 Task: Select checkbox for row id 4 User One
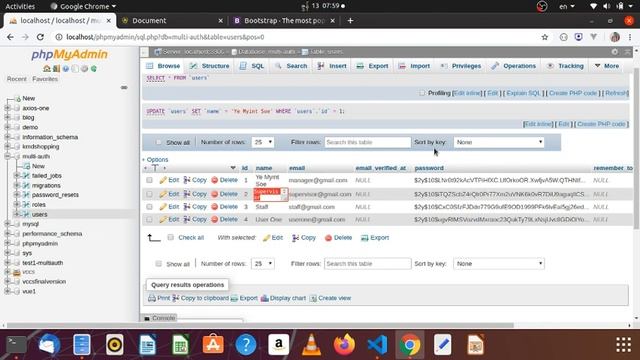tap(149, 220)
